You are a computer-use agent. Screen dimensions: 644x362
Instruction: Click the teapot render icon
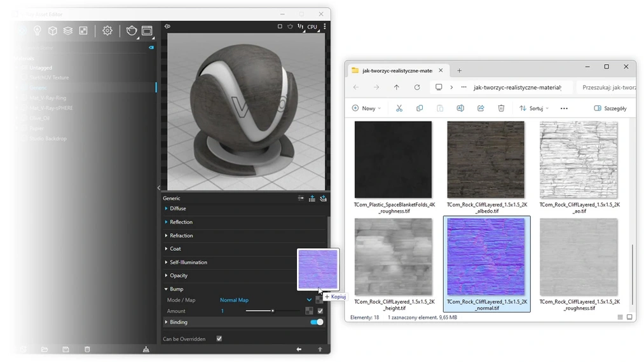131,30
